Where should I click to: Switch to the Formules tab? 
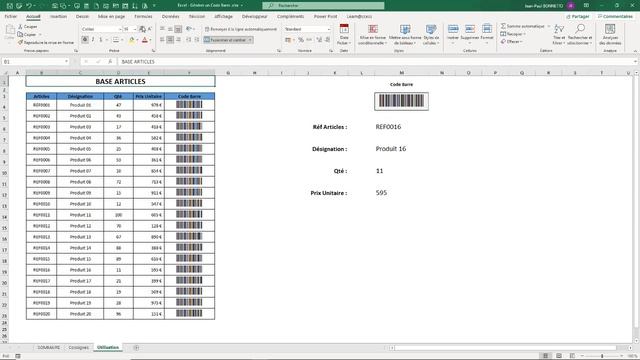coord(143,16)
